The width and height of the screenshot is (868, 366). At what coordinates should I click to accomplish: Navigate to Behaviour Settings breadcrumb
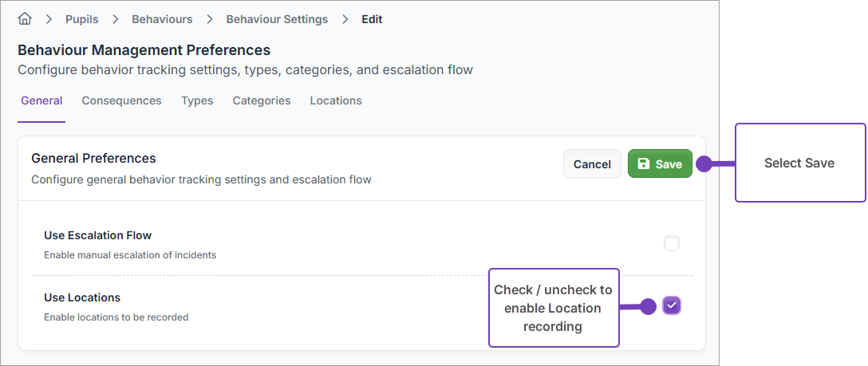[x=277, y=19]
